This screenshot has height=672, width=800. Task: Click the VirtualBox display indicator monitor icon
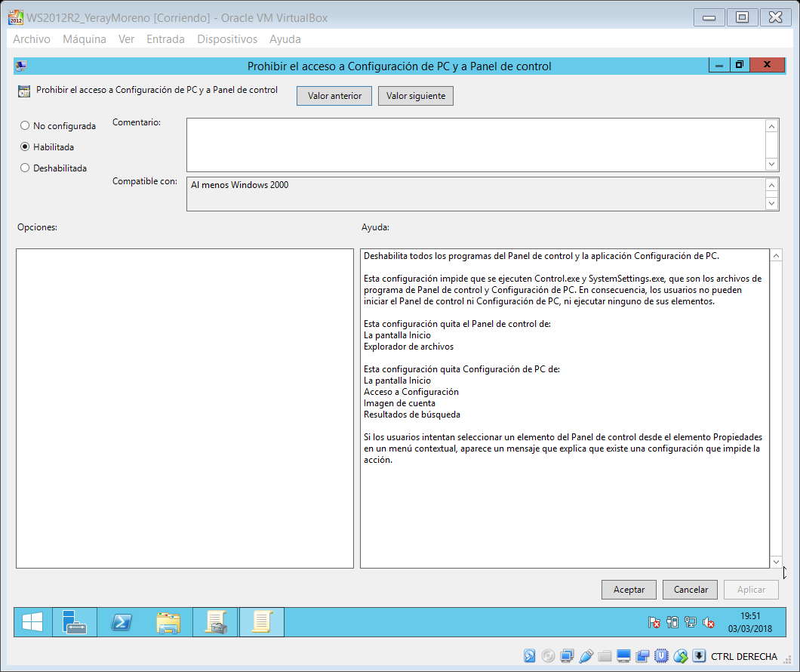tap(623, 656)
